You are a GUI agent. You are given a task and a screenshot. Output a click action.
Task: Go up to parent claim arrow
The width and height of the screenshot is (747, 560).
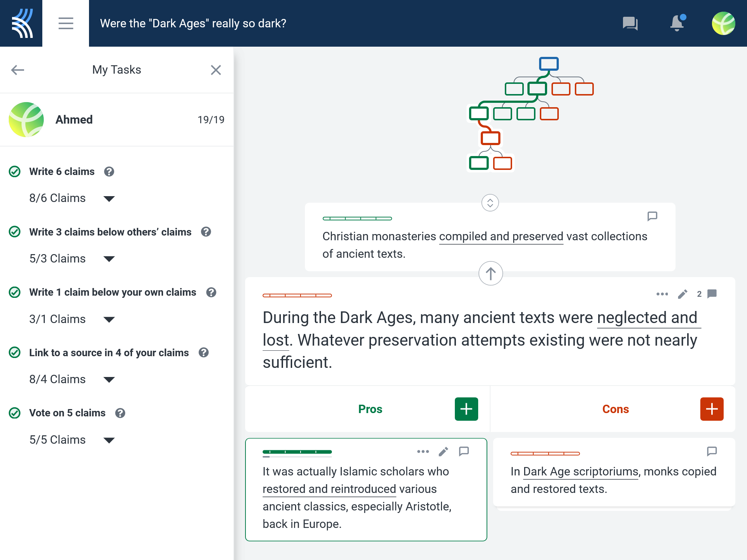pos(491,273)
